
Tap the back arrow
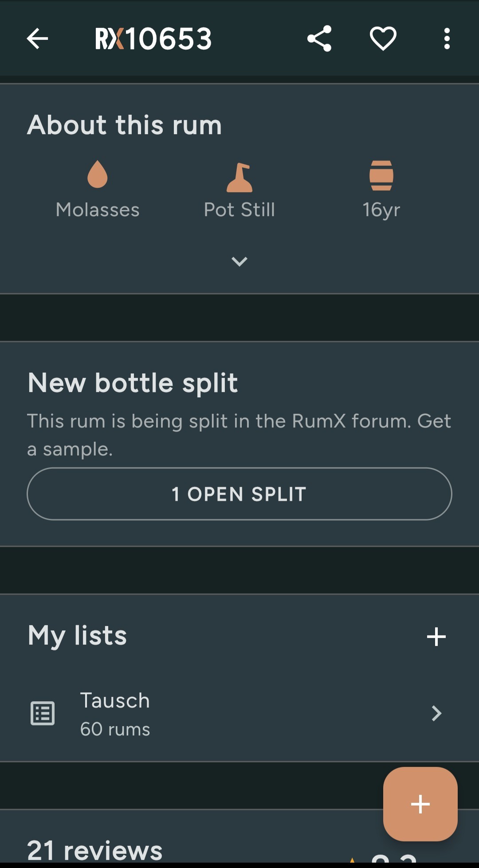tap(37, 39)
